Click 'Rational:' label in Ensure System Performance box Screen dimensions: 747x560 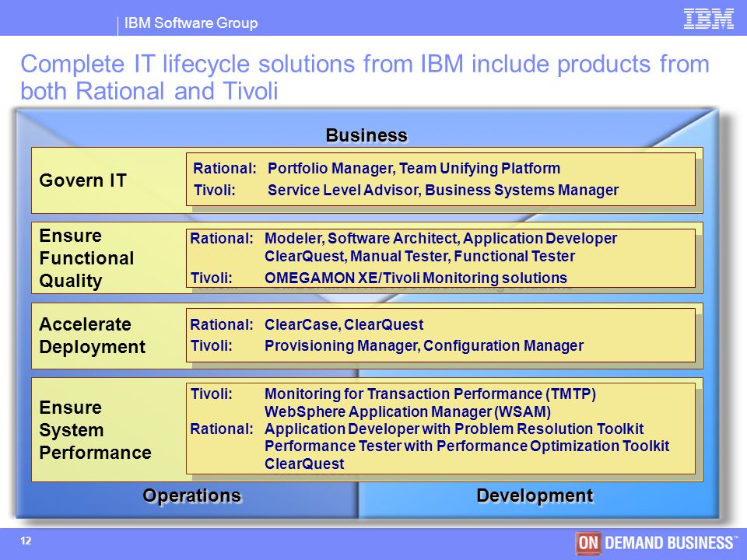pos(222,429)
